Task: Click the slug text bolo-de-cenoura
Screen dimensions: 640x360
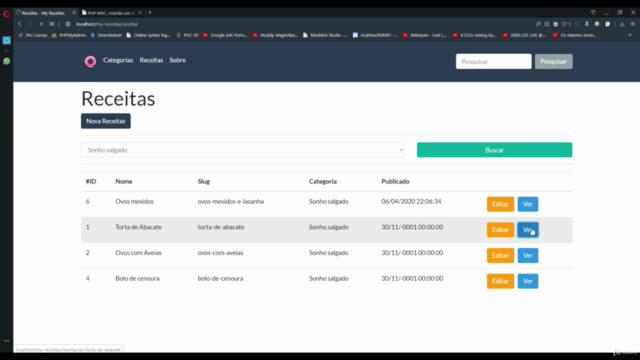Action: 220,278
